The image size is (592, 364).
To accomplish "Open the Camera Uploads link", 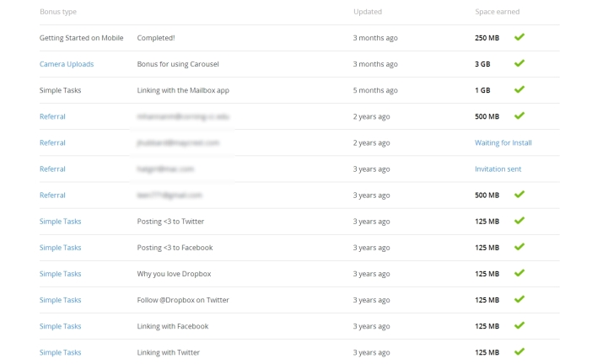I will pos(67,64).
